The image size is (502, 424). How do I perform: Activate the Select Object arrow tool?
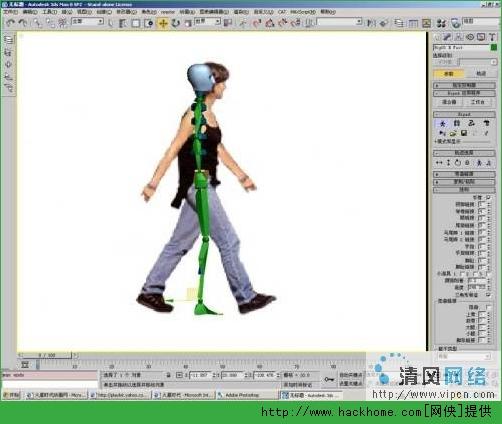pos(111,23)
